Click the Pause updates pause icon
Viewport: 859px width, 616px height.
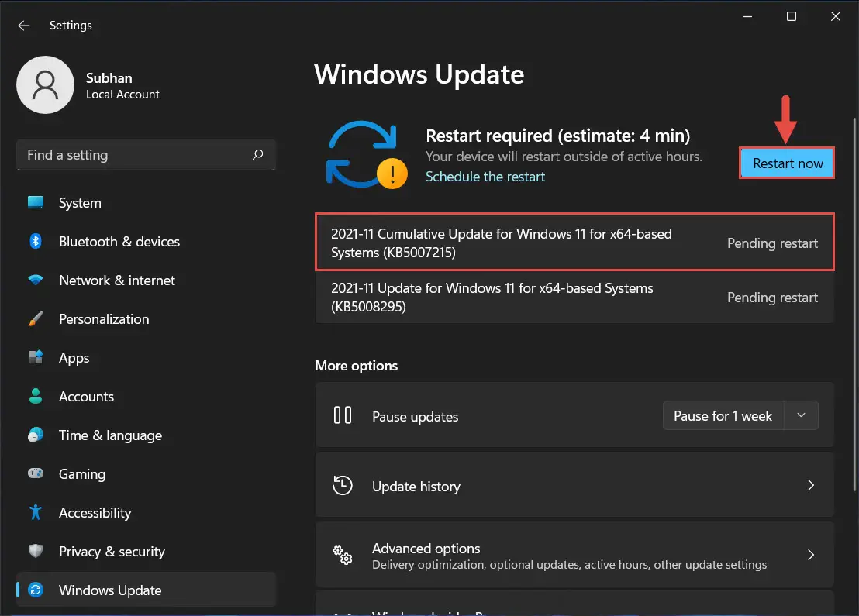[x=343, y=415]
